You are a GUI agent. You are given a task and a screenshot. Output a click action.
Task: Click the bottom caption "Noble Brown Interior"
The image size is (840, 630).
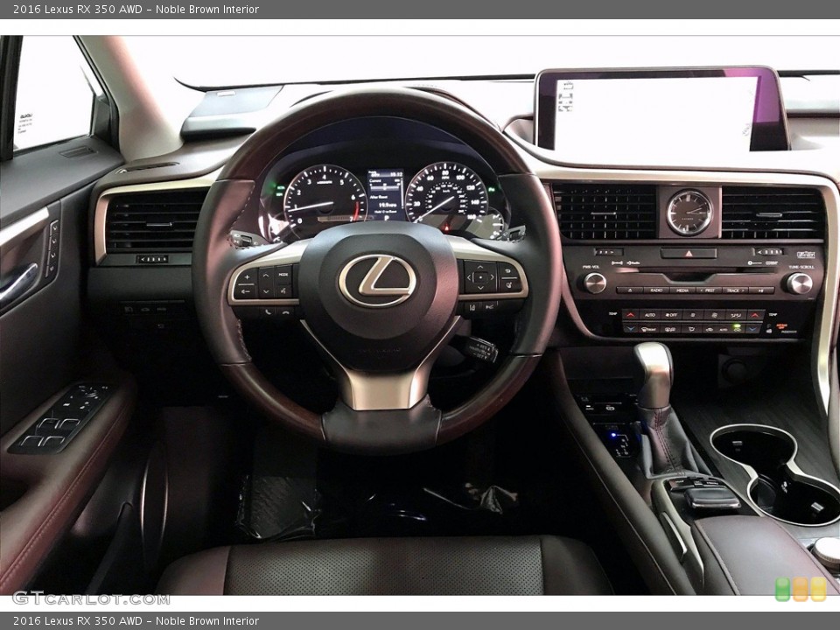point(207,621)
